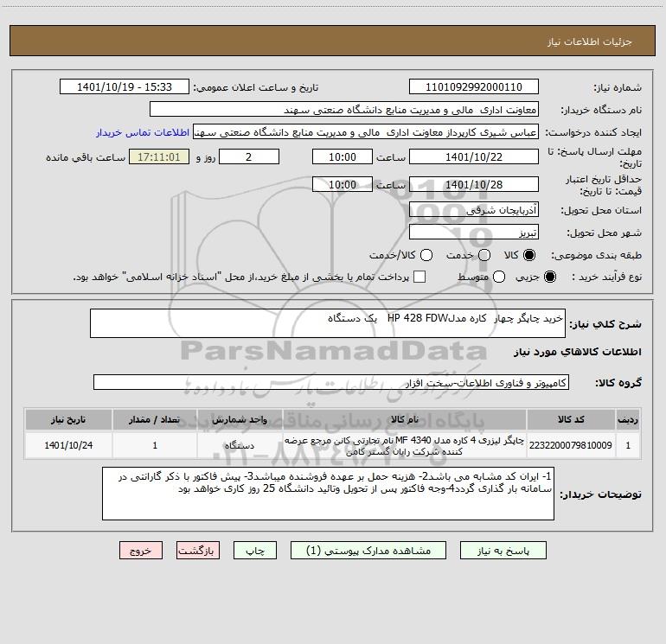
Task: Click the quantity cell showing 1
Action: [x=155, y=445]
